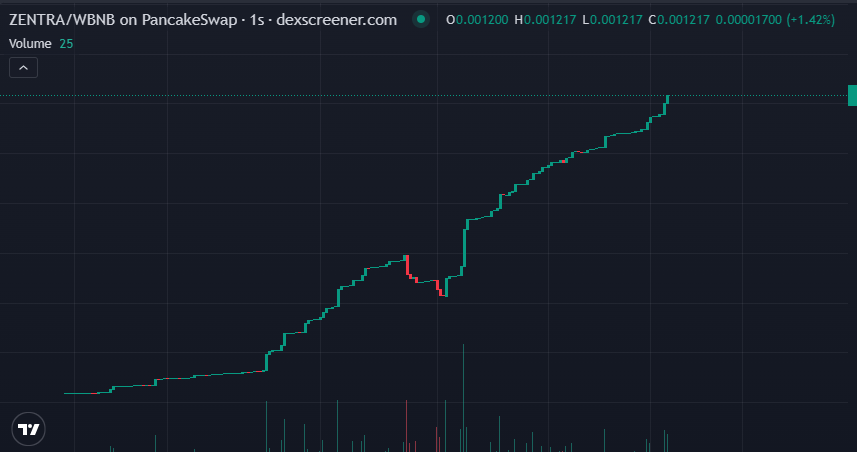Open the TradingView logo link
This screenshot has height=452, width=857.
pos(28,429)
